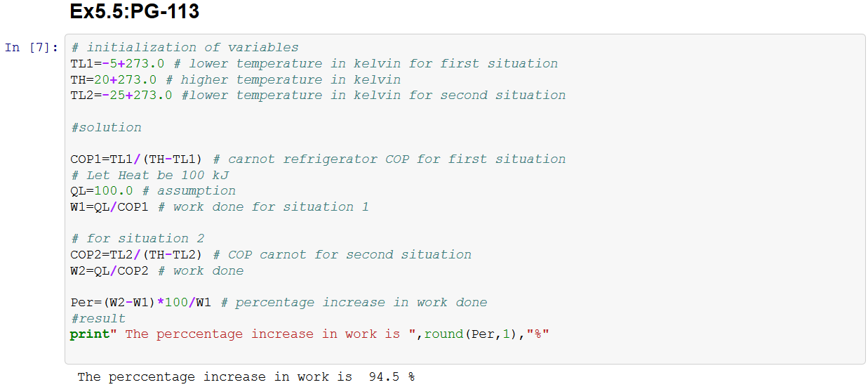This screenshot has height=387, width=868.
Task: Click the W2=QL/COP2 line
Action: point(157,271)
